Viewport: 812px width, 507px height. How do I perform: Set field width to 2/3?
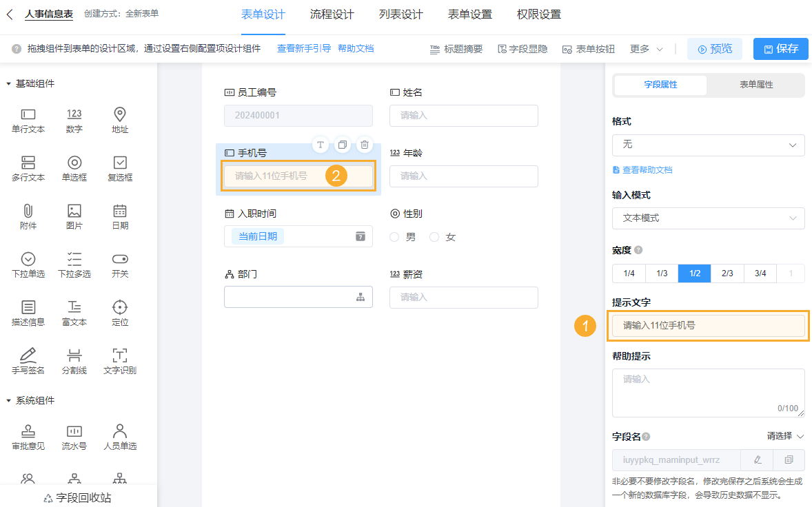[727, 273]
